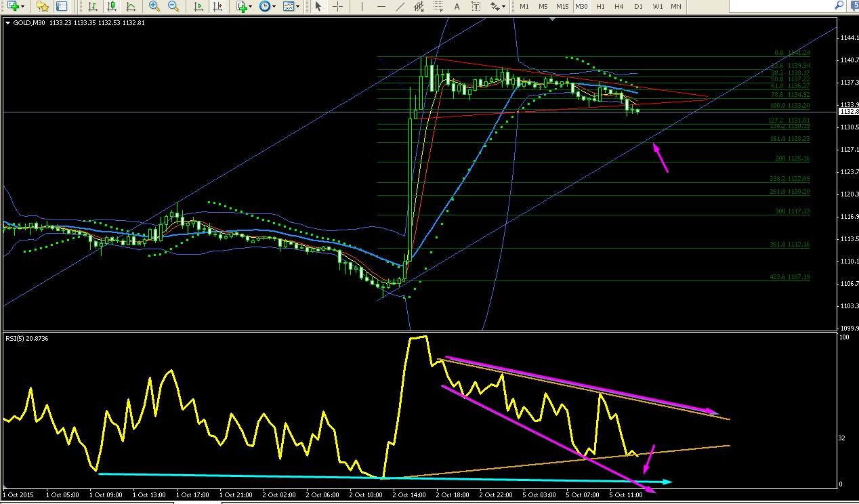
Task: Open the Profiles folder-star icon
Action: (x=43, y=6)
